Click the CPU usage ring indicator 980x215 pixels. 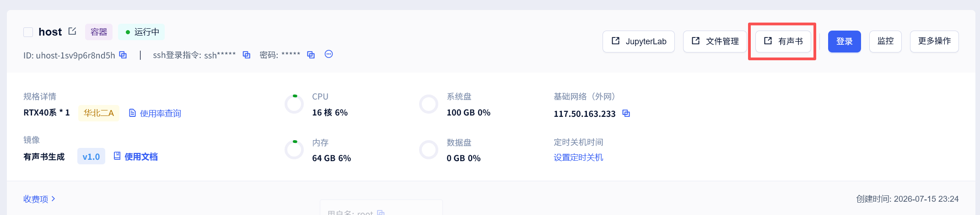[294, 104]
